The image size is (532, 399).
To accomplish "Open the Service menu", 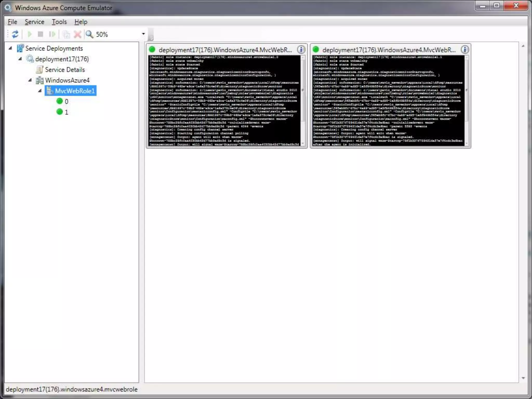I will [34, 22].
